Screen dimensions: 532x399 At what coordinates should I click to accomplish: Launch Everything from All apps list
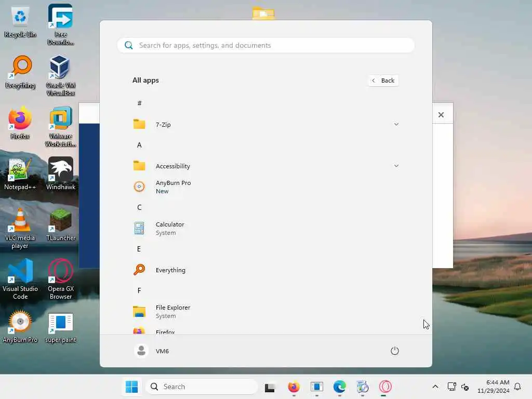coord(265,270)
